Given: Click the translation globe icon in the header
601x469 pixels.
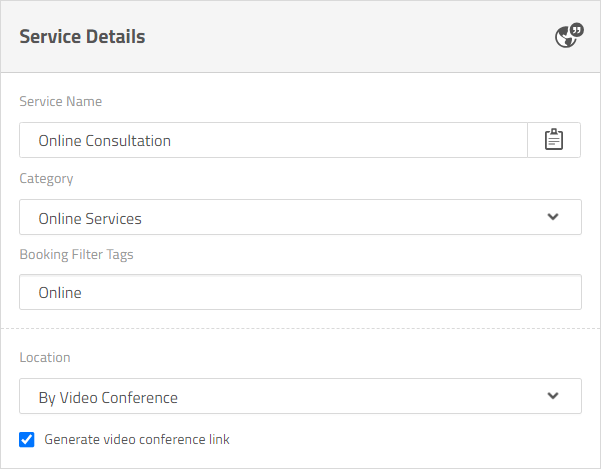Looking at the screenshot, I should pos(568,37).
